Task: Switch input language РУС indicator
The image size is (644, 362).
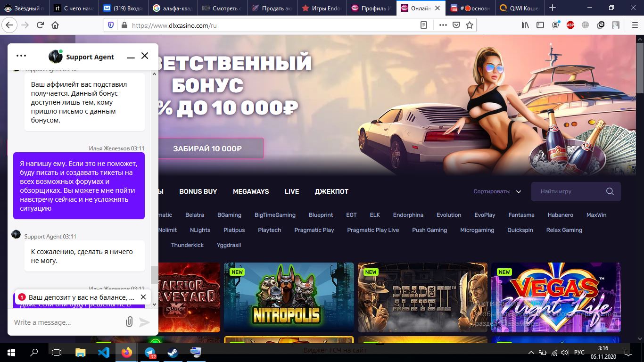Action: click(x=579, y=352)
